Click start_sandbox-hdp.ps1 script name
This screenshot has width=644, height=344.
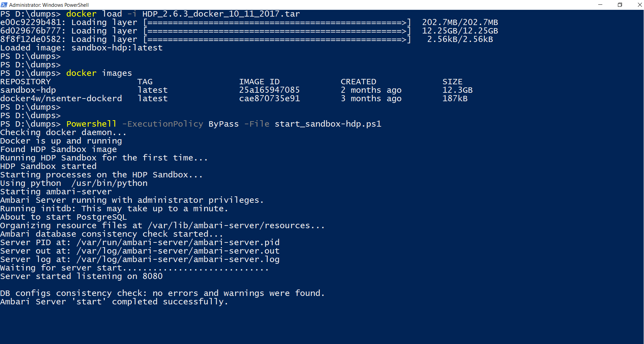click(328, 124)
